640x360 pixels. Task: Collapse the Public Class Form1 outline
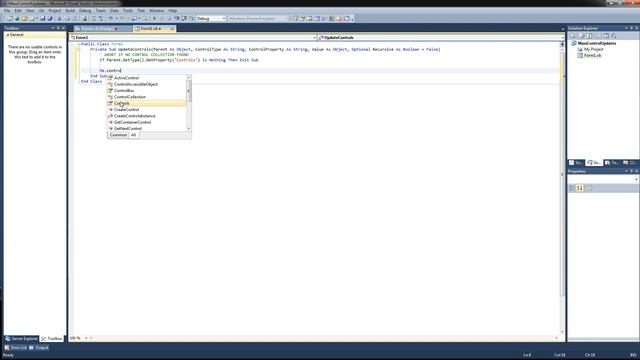78,44
